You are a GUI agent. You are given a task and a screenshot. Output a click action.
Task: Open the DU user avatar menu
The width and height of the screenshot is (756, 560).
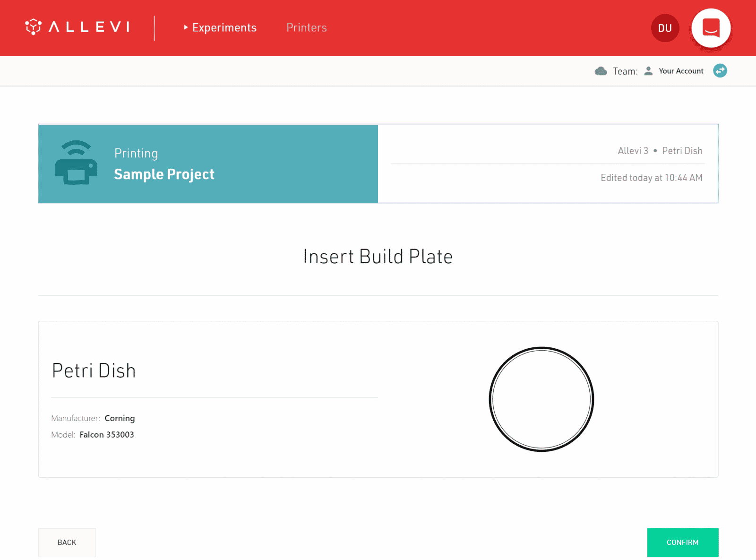point(665,28)
